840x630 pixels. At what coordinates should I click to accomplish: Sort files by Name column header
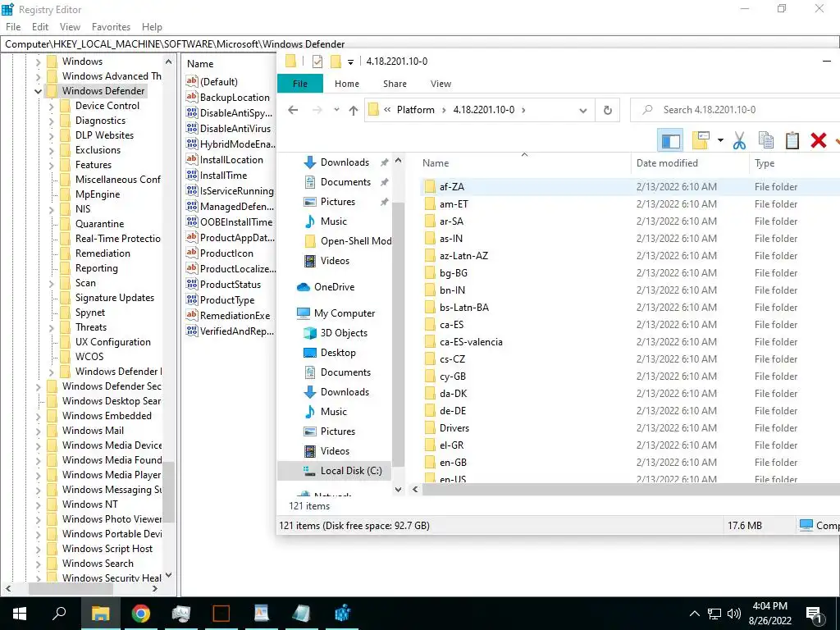pyautogui.click(x=524, y=163)
